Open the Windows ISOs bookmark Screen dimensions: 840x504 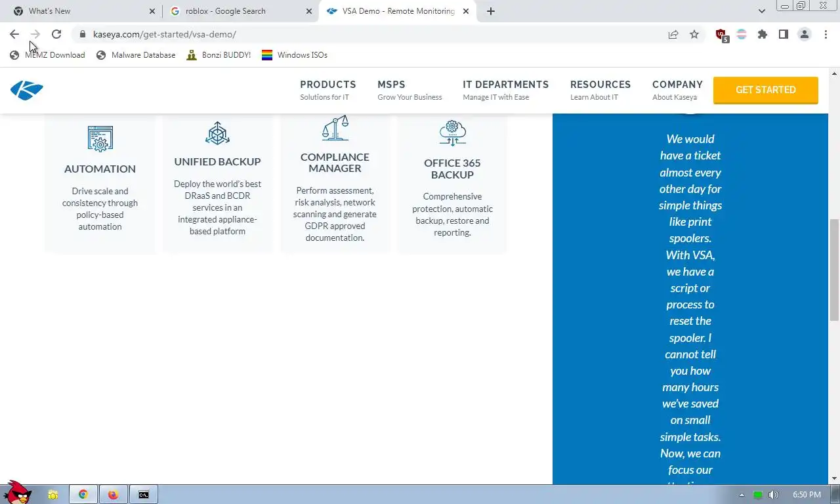click(x=295, y=55)
